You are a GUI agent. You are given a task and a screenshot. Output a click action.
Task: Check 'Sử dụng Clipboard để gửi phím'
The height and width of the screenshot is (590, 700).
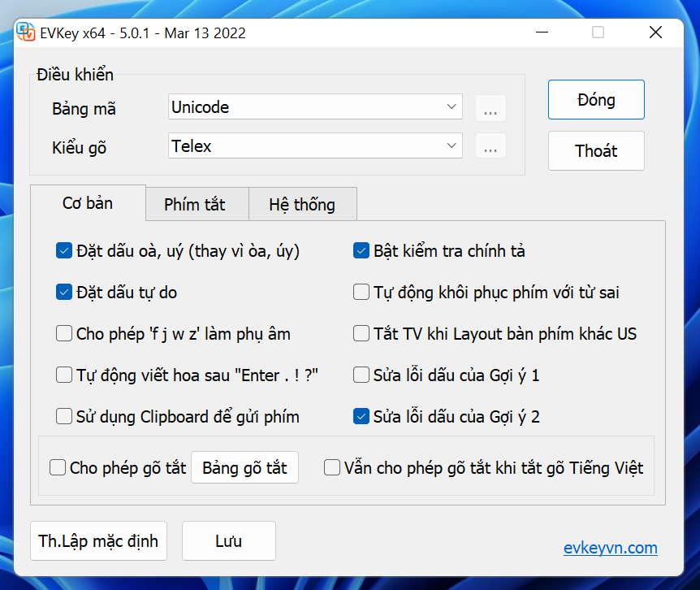tap(63, 416)
